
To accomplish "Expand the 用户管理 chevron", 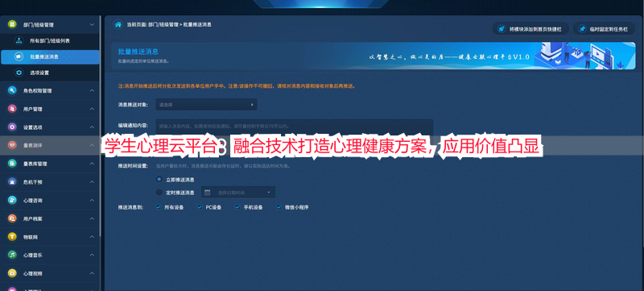I will coord(92,109).
